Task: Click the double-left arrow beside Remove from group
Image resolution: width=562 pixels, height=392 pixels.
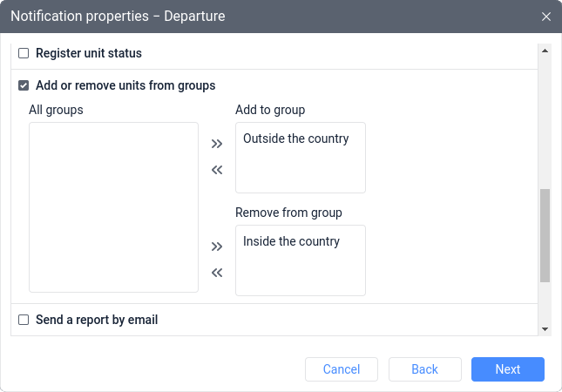Action: (x=217, y=273)
